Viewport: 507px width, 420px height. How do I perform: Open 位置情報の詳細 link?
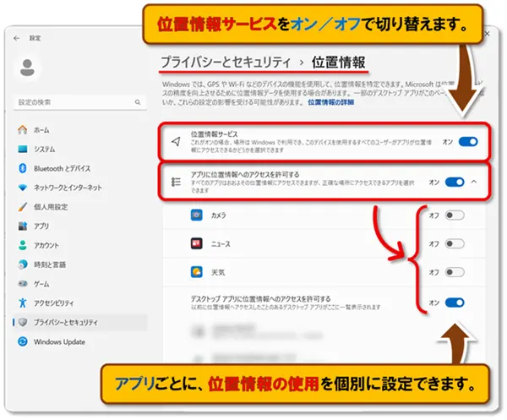[331, 102]
